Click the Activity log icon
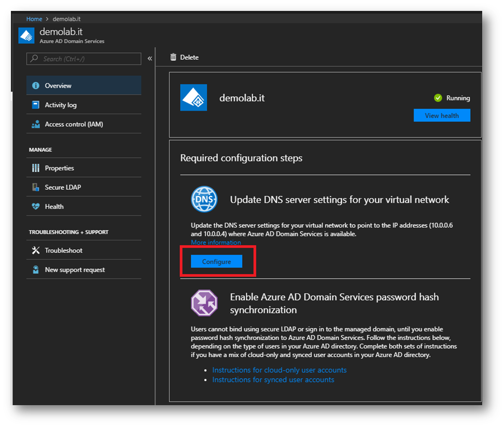The height and width of the screenshot is (427, 504). [36, 105]
